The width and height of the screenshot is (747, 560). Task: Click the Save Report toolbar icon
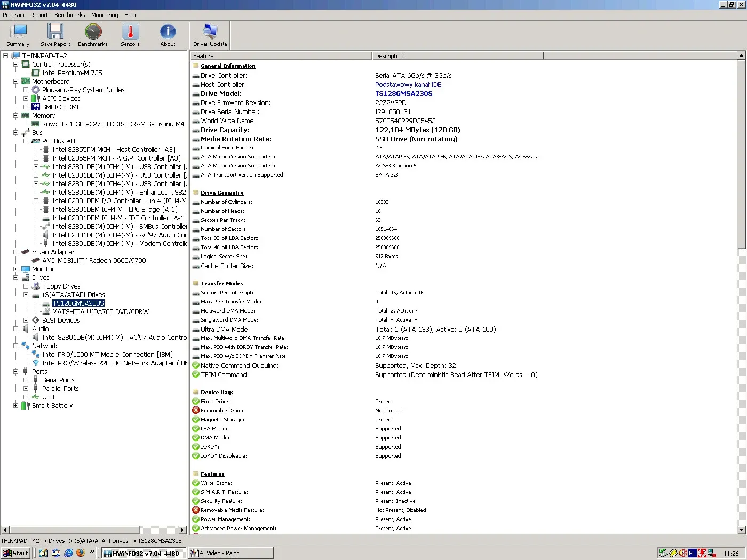pos(55,35)
